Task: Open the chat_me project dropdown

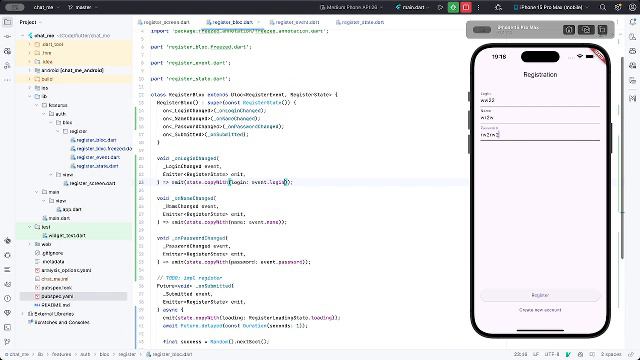Action: 47,7
